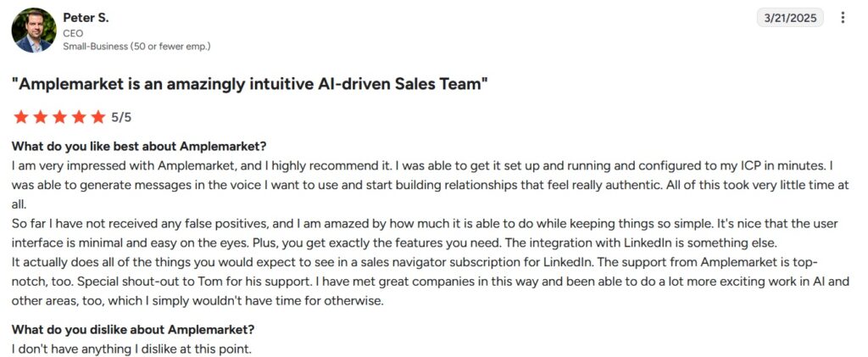Click the second rating star

coord(40,117)
